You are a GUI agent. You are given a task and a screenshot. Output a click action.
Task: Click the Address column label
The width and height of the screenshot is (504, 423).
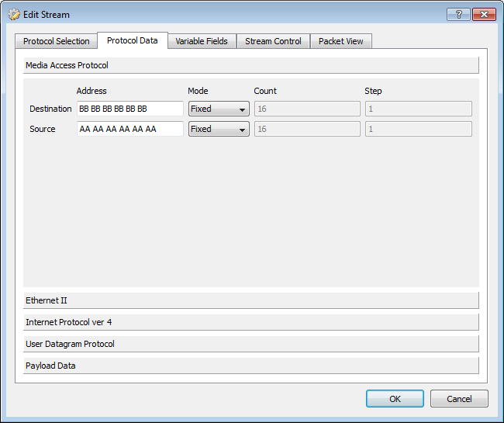pos(91,91)
